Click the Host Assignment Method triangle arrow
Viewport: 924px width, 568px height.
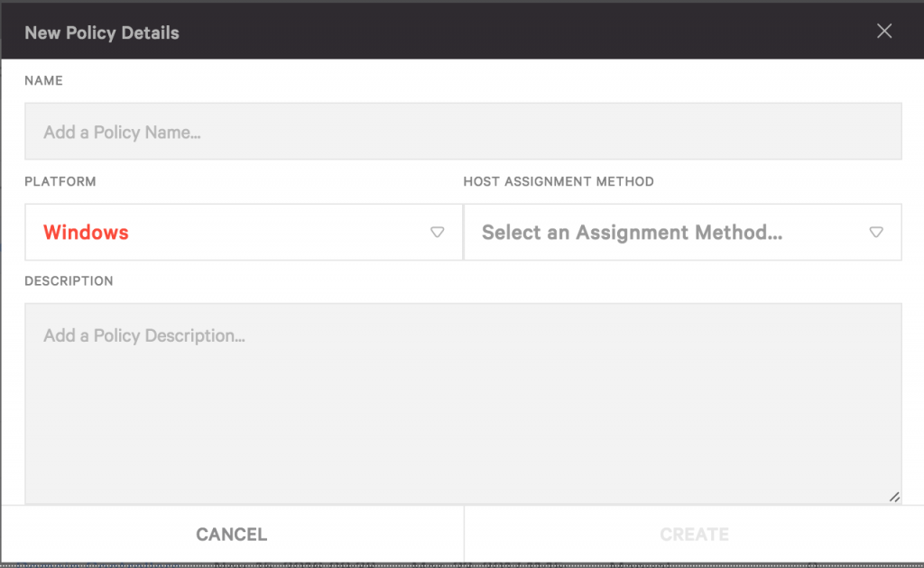876,233
